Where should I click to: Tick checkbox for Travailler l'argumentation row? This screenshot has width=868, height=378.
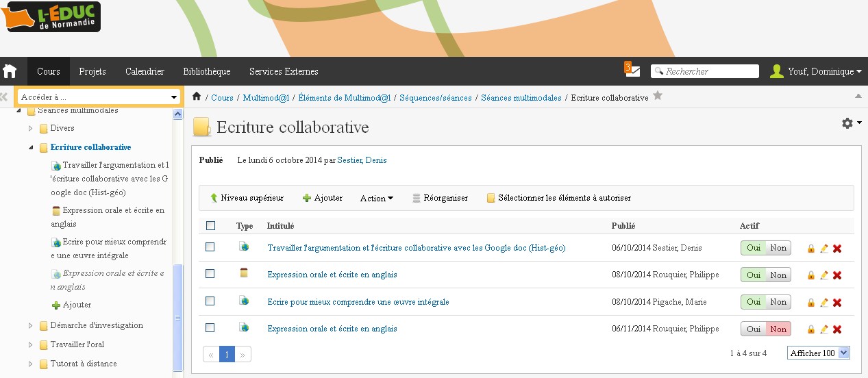tap(210, 247)
